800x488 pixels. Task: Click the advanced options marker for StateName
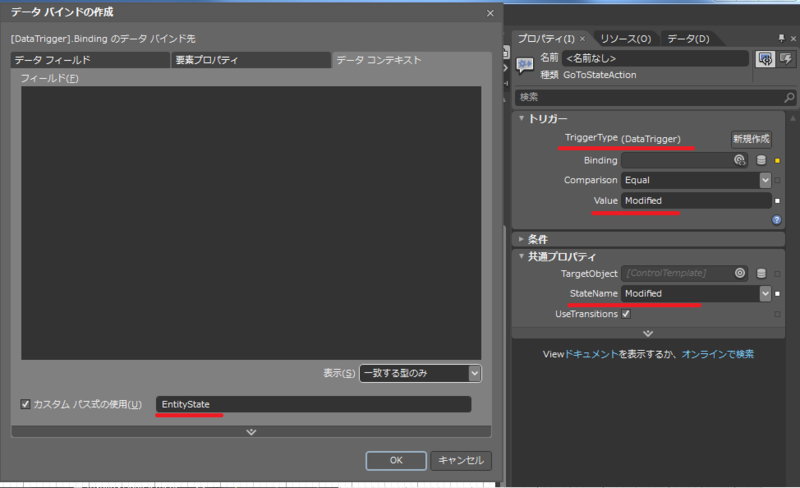click(x=778, y=294)
